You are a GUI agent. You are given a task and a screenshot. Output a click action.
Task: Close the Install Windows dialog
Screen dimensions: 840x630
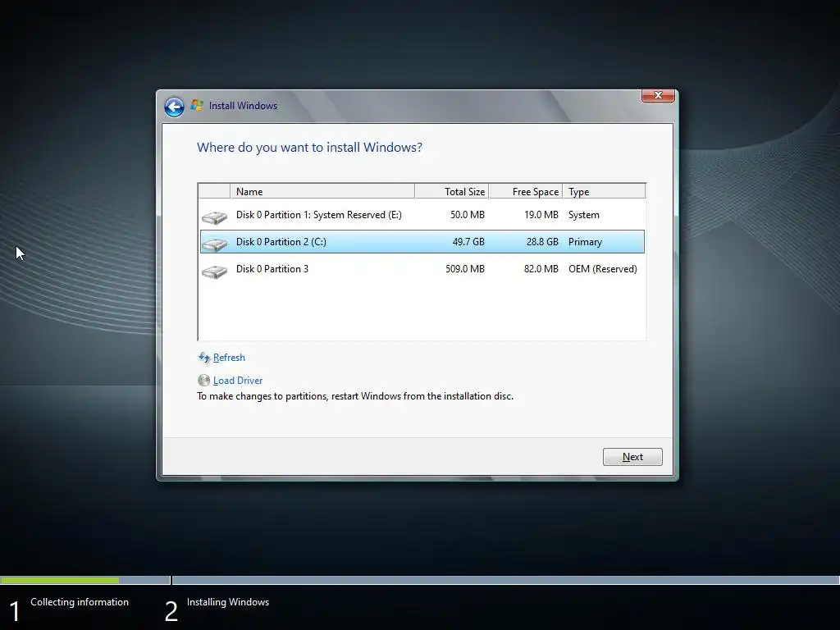tap(658, 95)
